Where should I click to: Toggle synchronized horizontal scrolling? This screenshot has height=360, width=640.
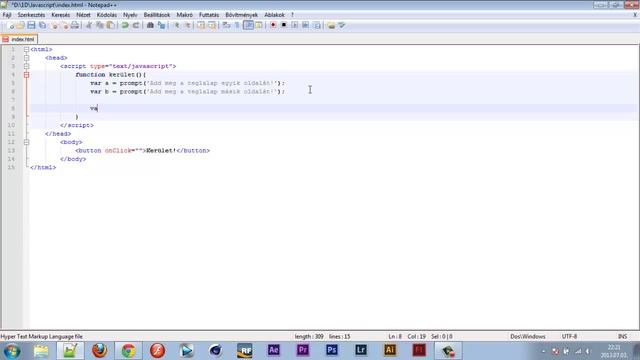211,25
